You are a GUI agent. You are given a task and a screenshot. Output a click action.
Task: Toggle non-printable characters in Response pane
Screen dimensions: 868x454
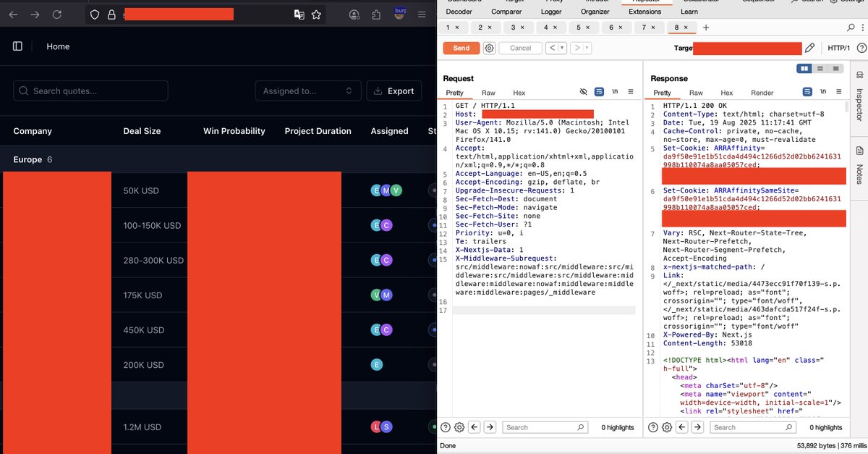point(823,92)
